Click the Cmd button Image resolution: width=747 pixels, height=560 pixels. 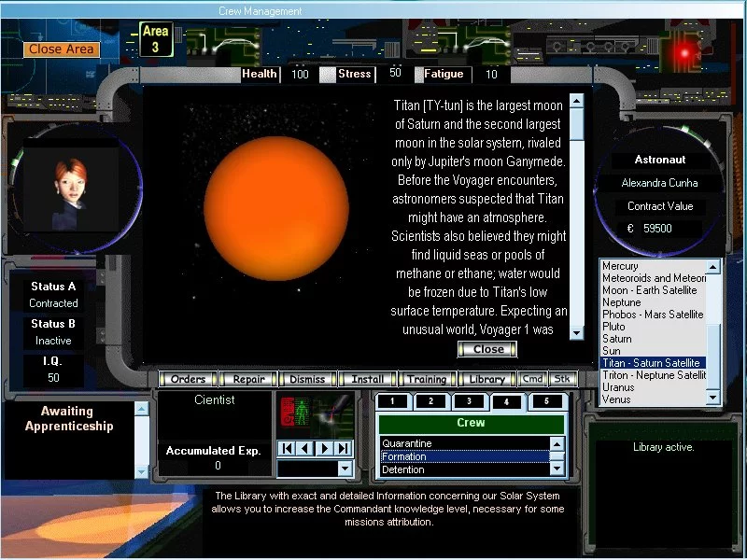click(x=532, y=379)
